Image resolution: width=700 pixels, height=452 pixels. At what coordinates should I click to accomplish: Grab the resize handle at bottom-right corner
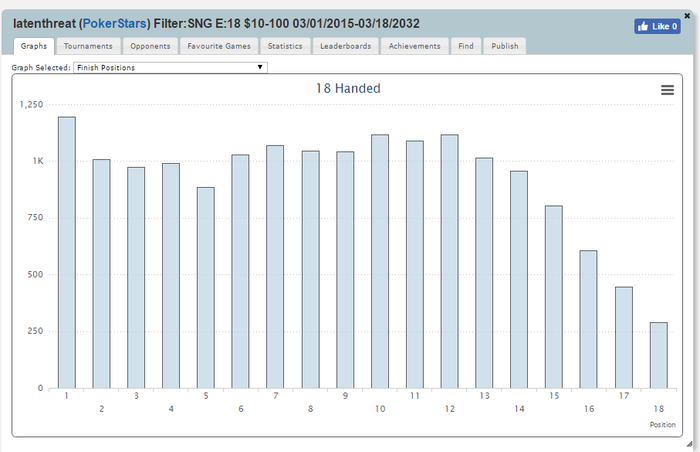[690, 444]
